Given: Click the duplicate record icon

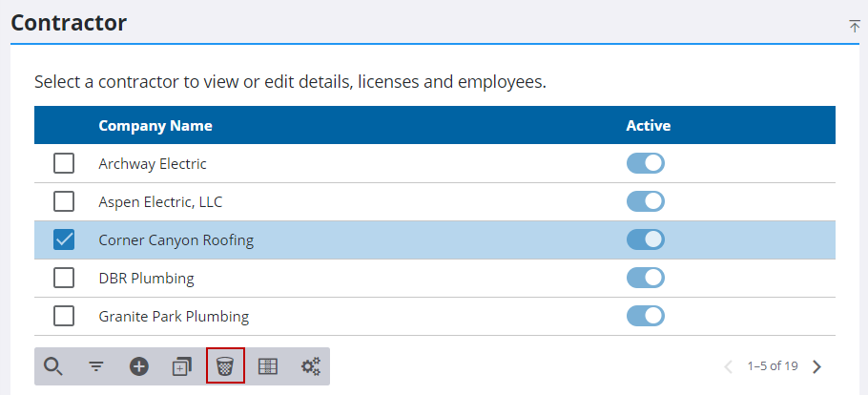Looking at the screenshot, I should (182, 366).
